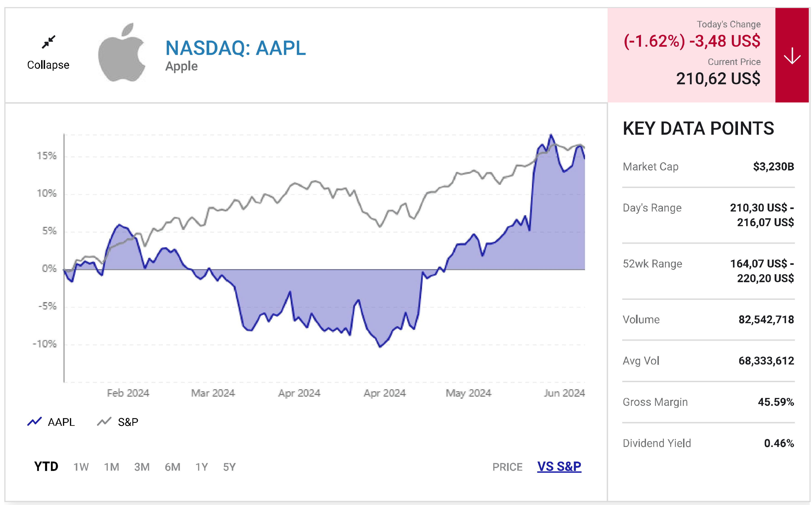The width and height of the screenshot is (812, 505).
Task: Switch chart to 1W range
Action: (81, 467)
